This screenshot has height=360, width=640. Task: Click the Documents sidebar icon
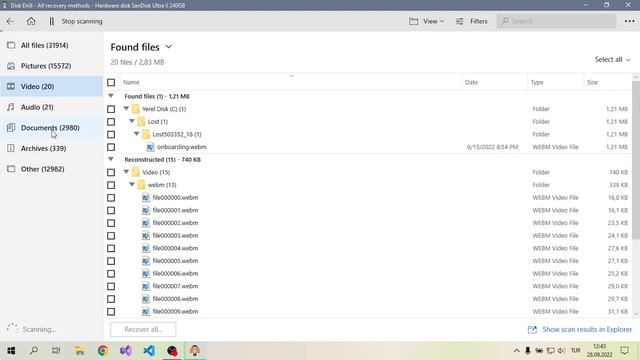click(x=11, y=128)
